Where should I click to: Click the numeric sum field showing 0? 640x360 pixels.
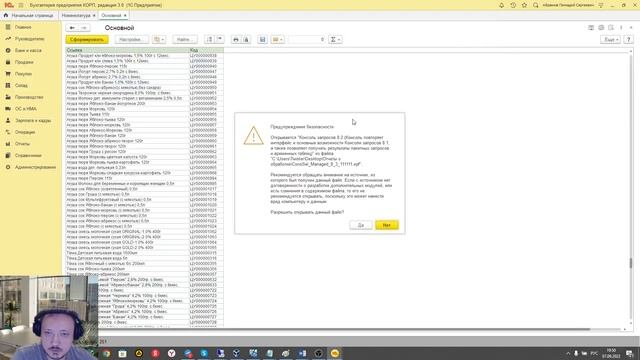click(x=306, y=40)
